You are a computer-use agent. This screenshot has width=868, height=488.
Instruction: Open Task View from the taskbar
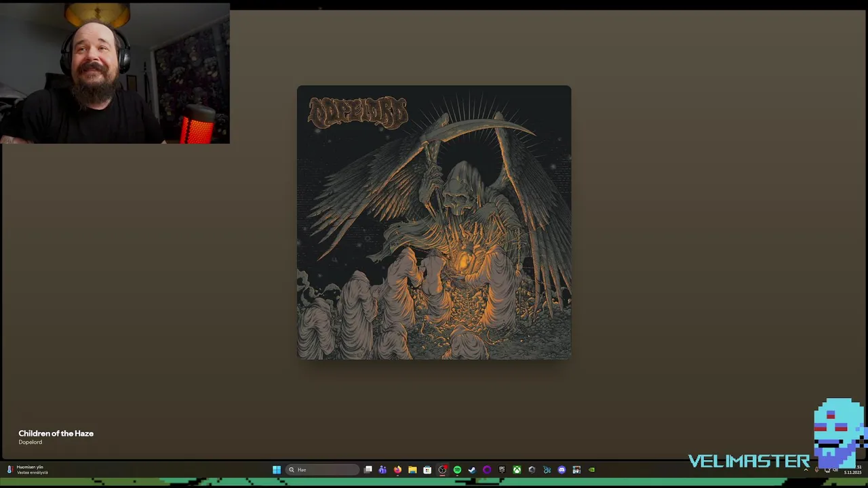pyautogui.click(x=368, y=470)
